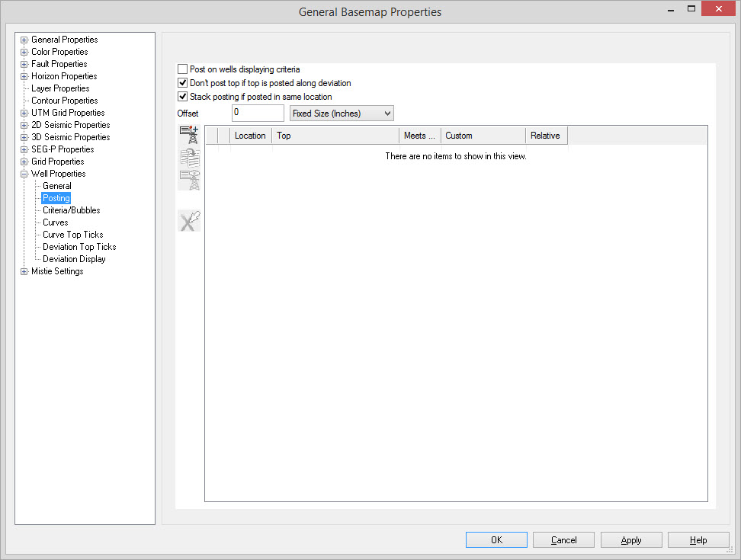This screenshot has width=741, height=560.
Task: Click the Apply button
Action: (x=630, y=540)
